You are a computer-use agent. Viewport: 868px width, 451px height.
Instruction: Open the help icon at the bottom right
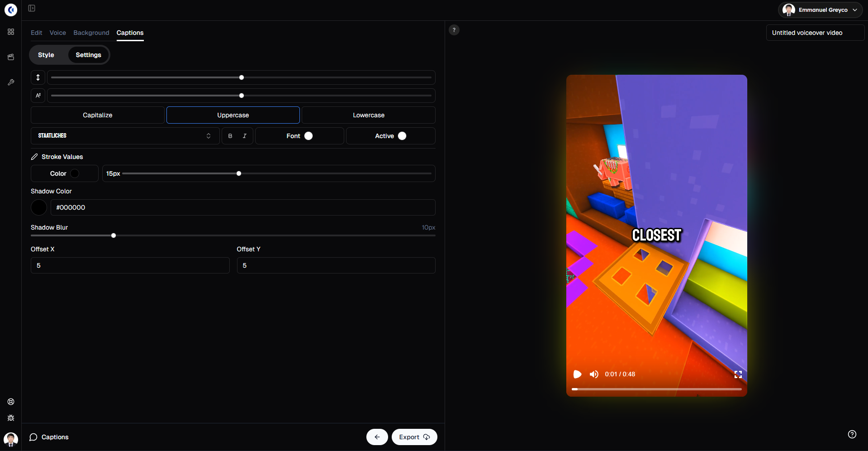[852, 434]
